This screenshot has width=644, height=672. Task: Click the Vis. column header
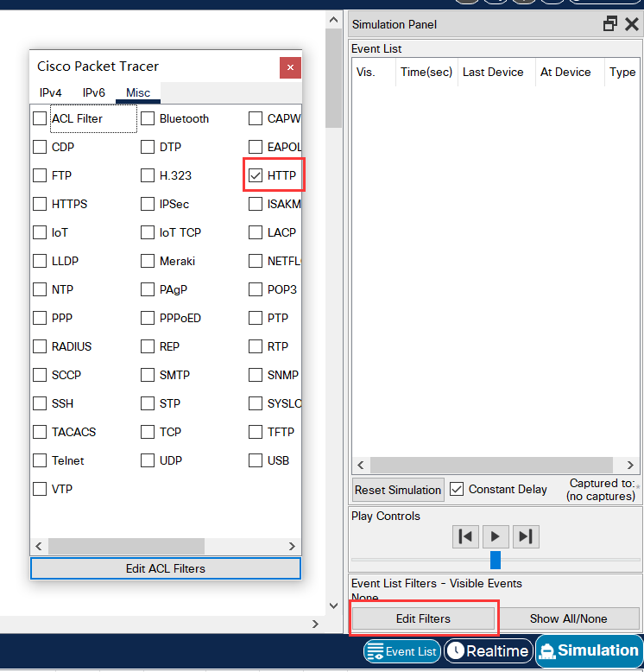coord(366,72)
